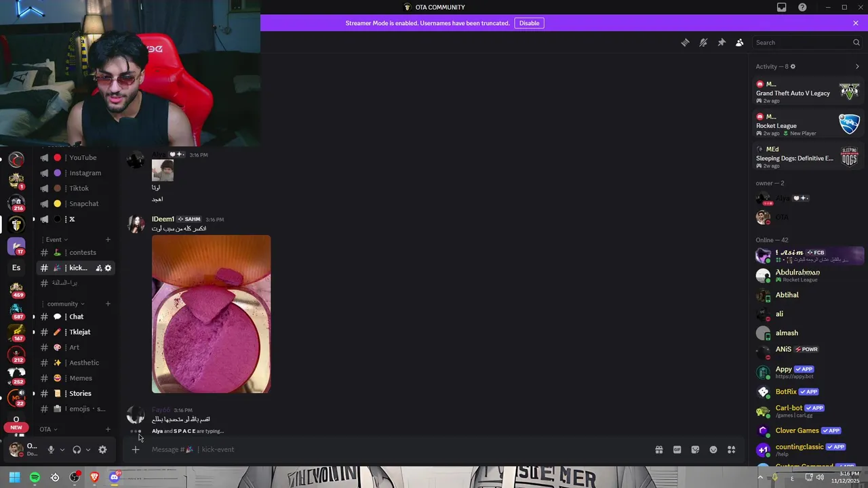Open Abdulrahman's profile in member list

808,275
